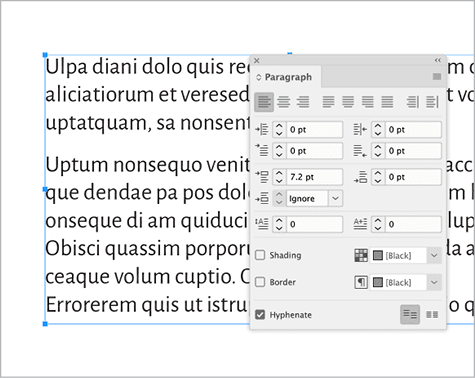Viewport: 475px width, 378px height.
Task: Open the Border color dropdown
Action: click(434, 282)
